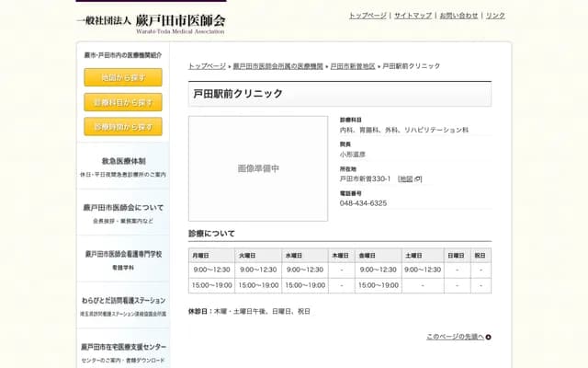This screenshot has width=588, height=368.
Task: Open サイトマップ from the top navigation
Action: pos(413,16)
